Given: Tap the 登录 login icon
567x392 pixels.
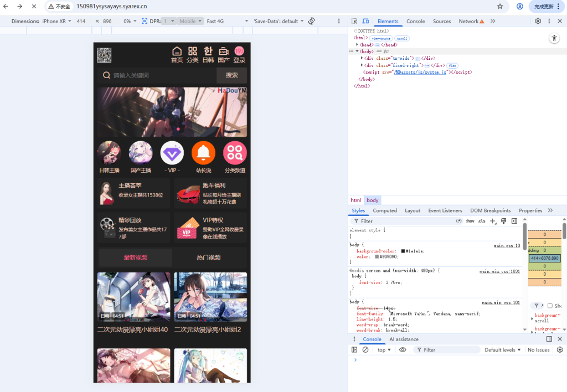Looking at the screenshot, I should [239, 55].
